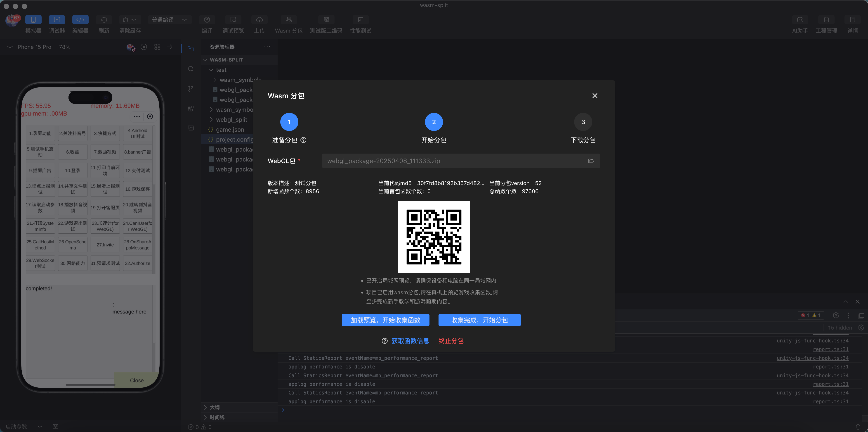Click console errors and warnings badge
The height and width of the screenshot is (432, 868).
(x=811, y=316)
